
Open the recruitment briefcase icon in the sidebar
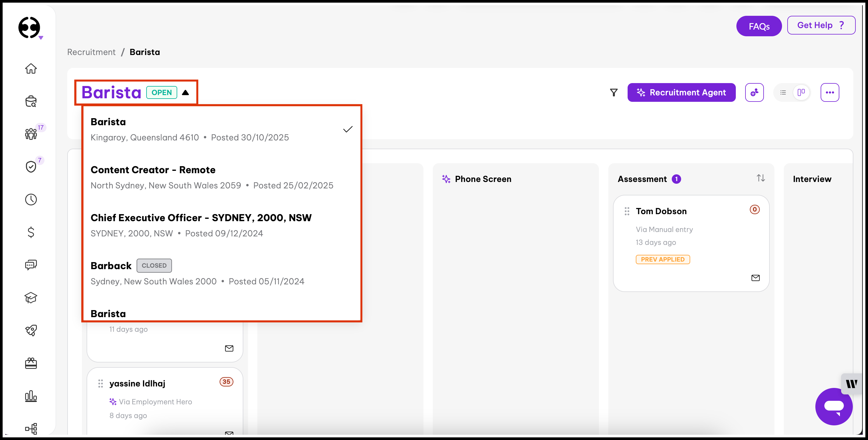[31, 101]
